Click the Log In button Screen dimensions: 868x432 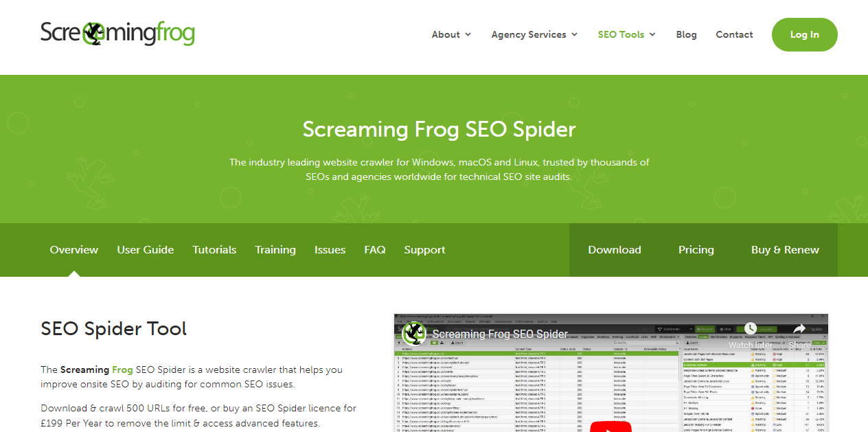click(804, 34)
